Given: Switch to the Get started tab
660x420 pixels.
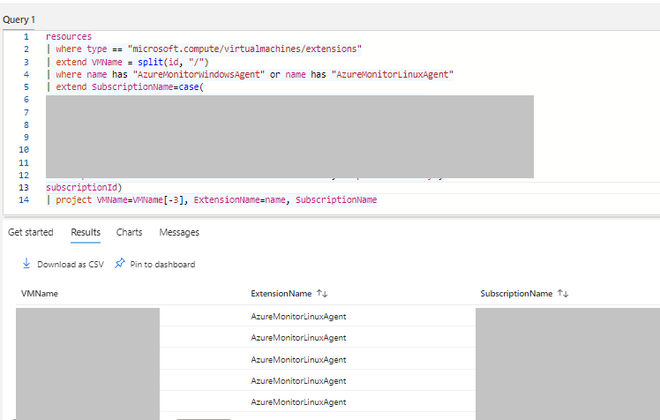Looking at the screenshot, I should (31, 232).
